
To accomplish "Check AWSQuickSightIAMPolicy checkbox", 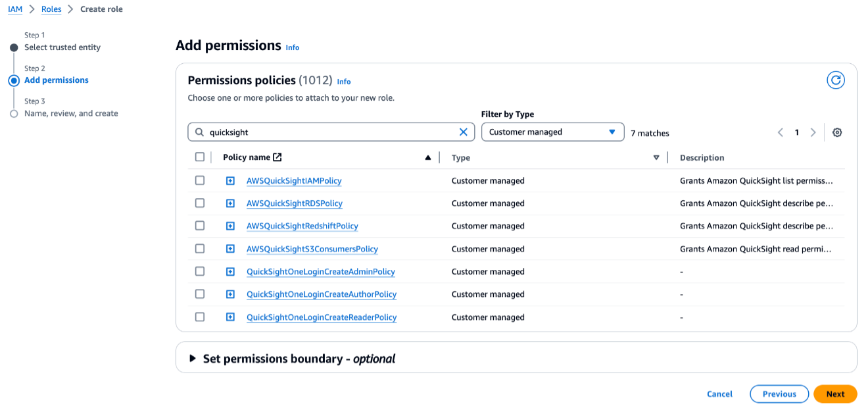I will 200,180.
